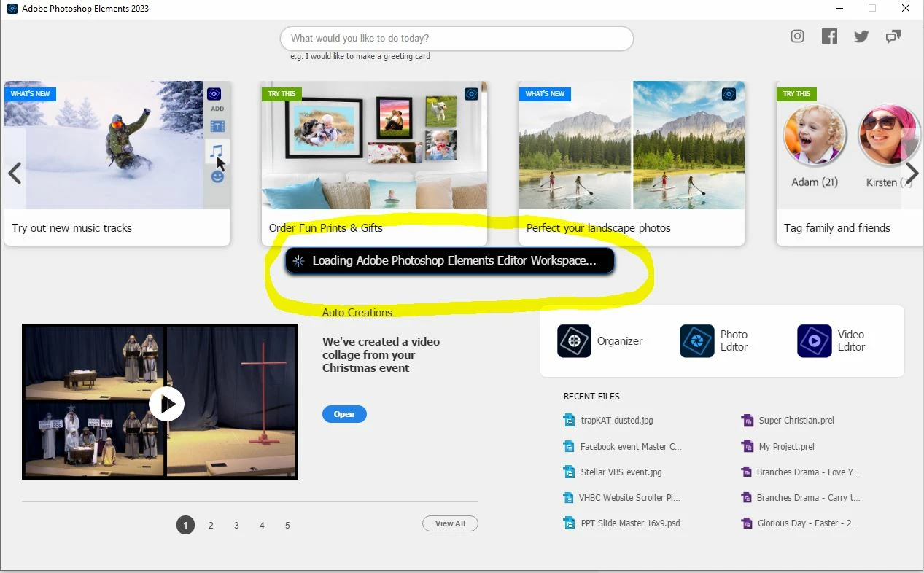Open the Instagram social link icon
This screenshot has height=573, width=924.
[797, 36]
